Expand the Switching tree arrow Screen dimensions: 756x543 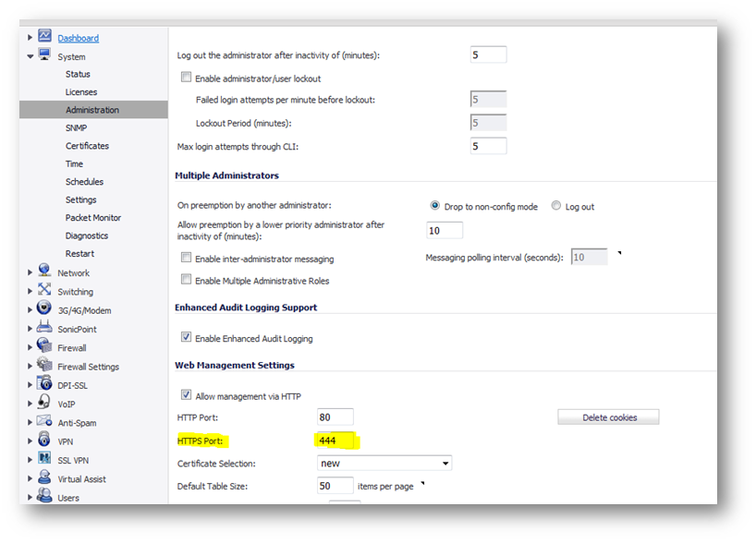click(30, 292)
